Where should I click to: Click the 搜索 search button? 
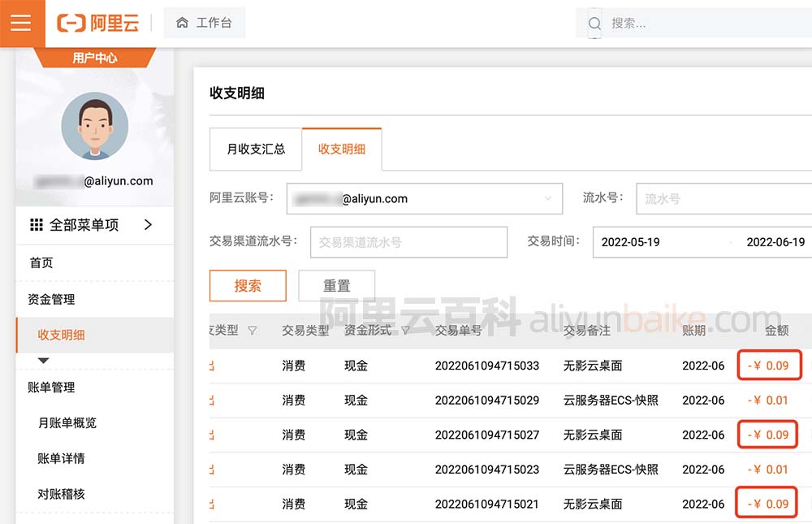click(x=248, y=286)
